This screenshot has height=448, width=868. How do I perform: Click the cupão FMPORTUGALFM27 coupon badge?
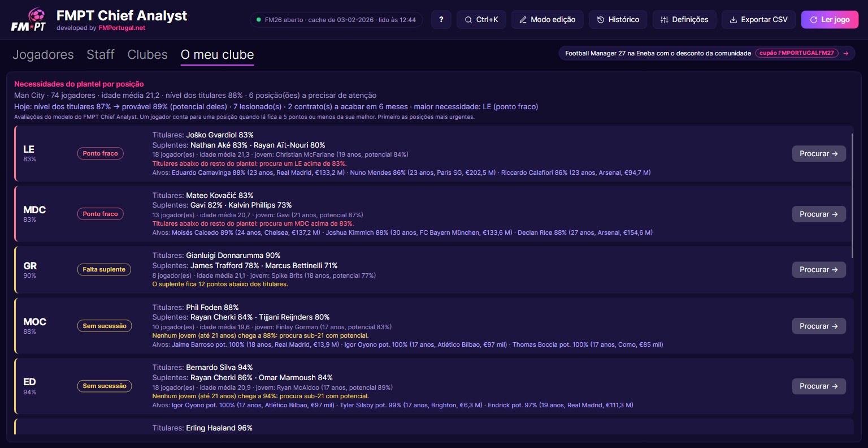796,53
